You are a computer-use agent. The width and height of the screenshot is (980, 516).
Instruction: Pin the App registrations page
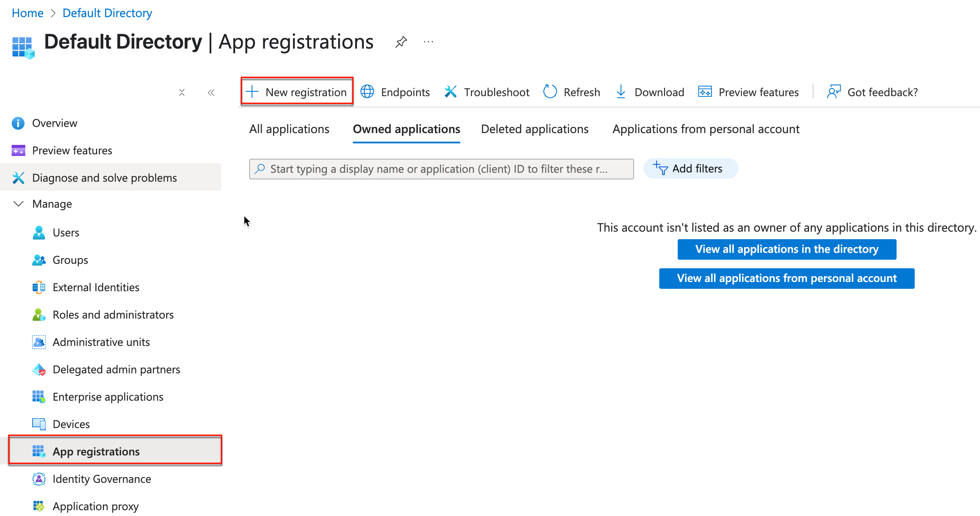tap(401, 42)
